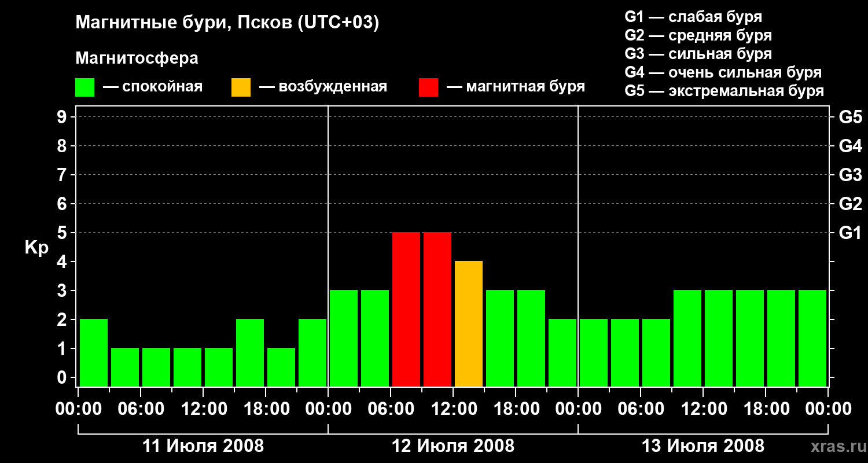Click the right-axis 'G1' label at Kp 5
868x463 pixels.
(850, 233)
